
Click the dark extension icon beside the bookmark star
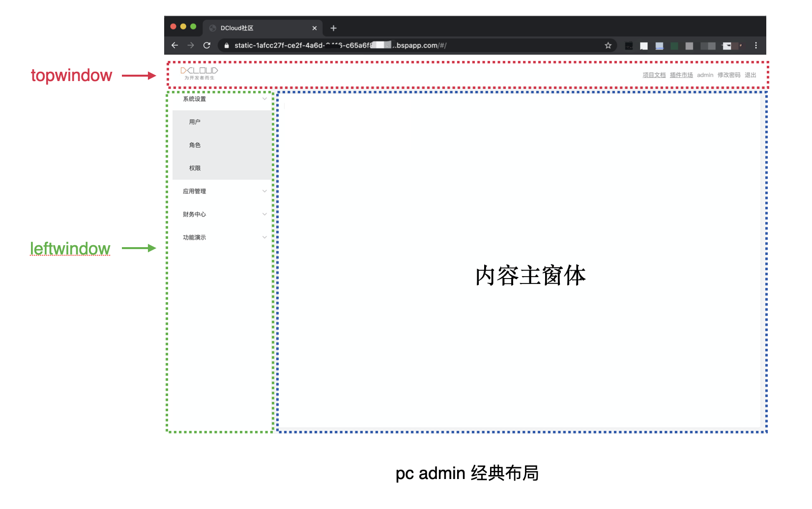[629, 45]
